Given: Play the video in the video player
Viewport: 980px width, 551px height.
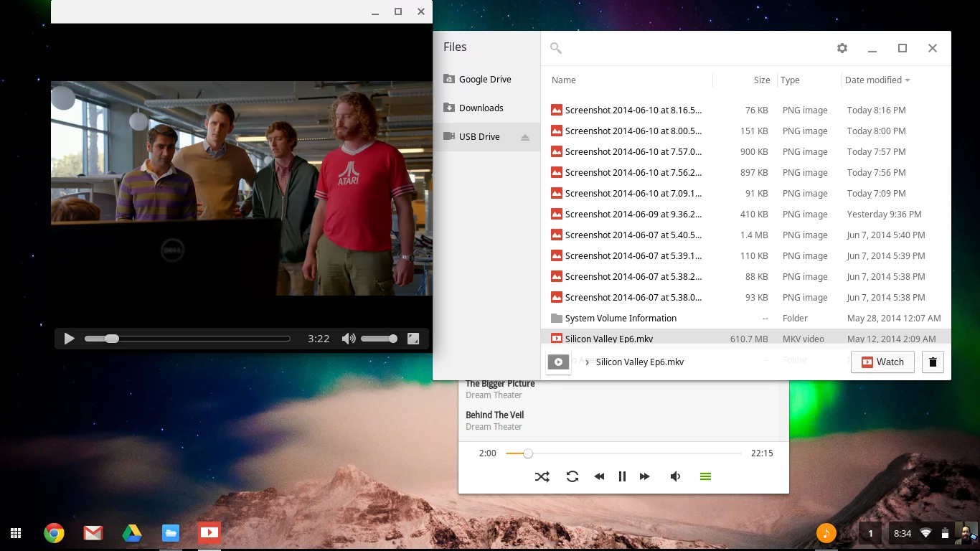Looking at the screenshot, I should tap(69, 338).
